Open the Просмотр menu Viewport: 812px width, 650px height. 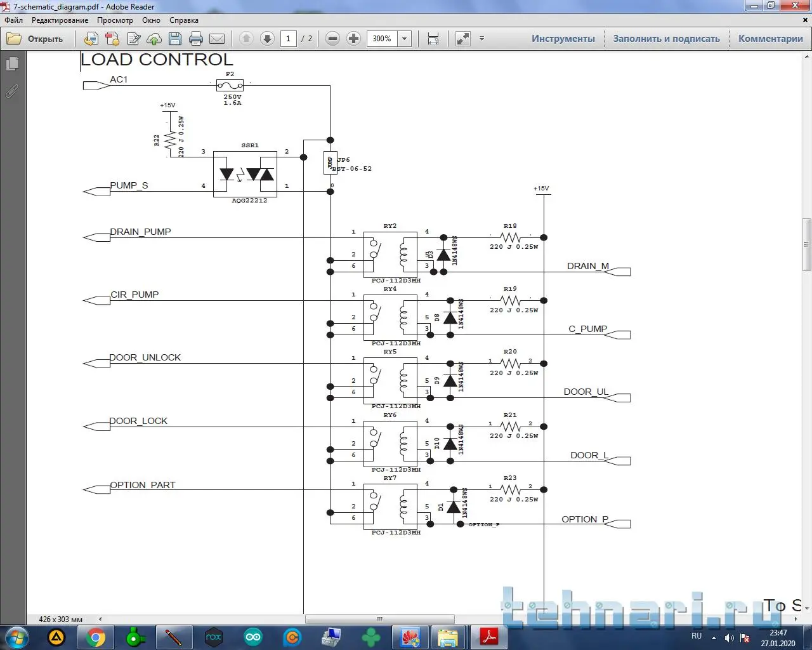pyautogui.click(x=115, y=20)
